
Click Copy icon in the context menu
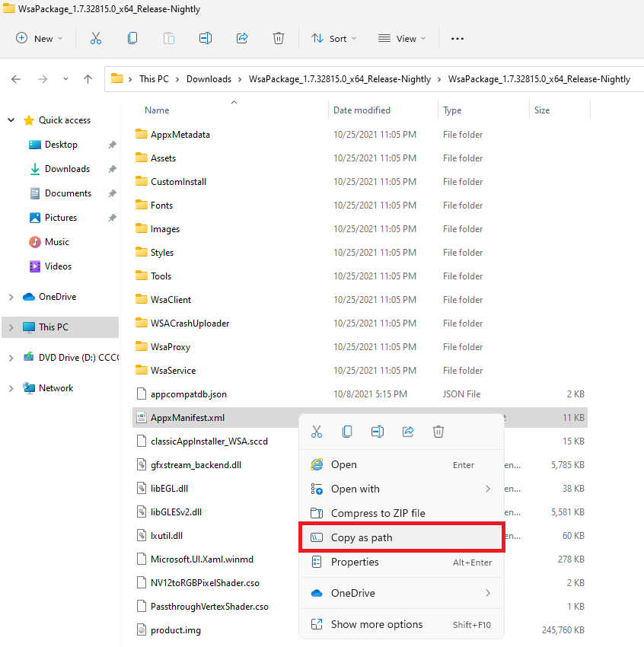(347, 432)
